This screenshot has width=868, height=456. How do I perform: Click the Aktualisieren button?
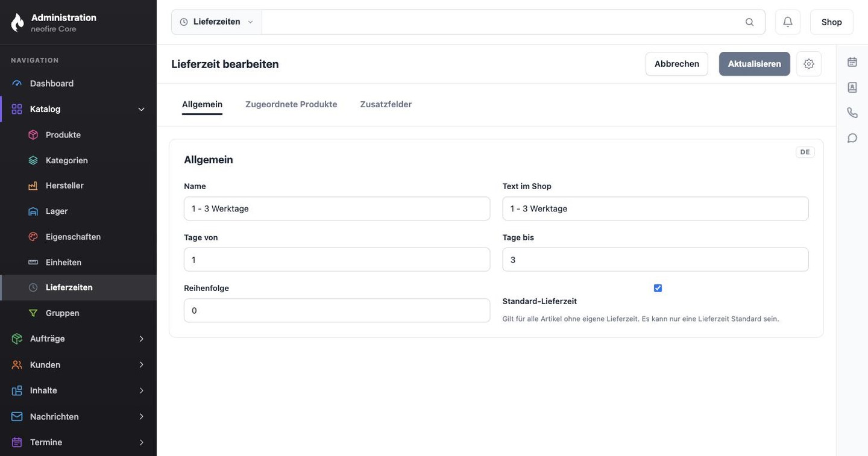pos(755,64)
